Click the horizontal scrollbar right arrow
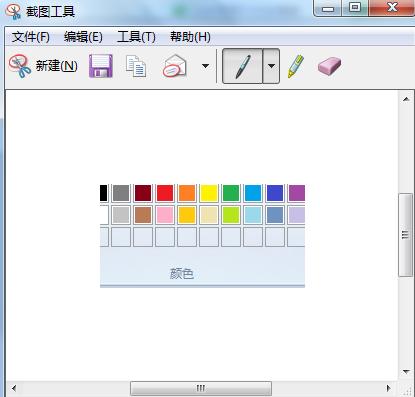The height and width of the screenshot is (397, 415). coord(388,388)
